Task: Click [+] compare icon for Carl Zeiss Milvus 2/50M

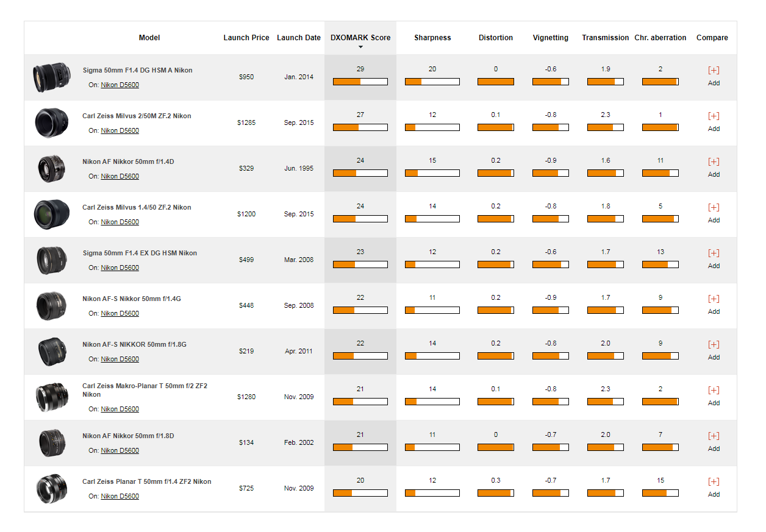Action: [x=714, y=116]
